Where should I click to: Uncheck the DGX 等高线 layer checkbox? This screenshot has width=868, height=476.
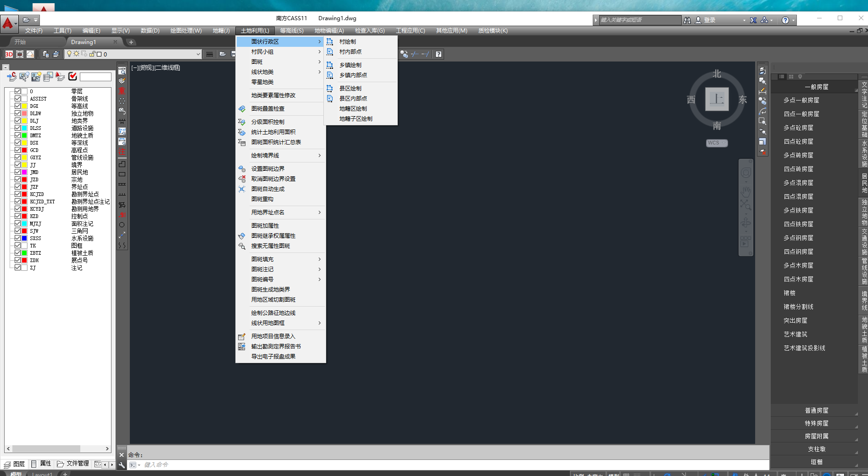18,106
